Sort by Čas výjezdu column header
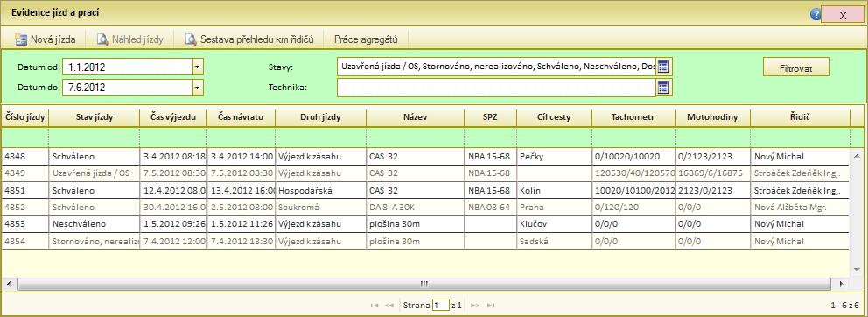The image size is (868, 317). 172,117
